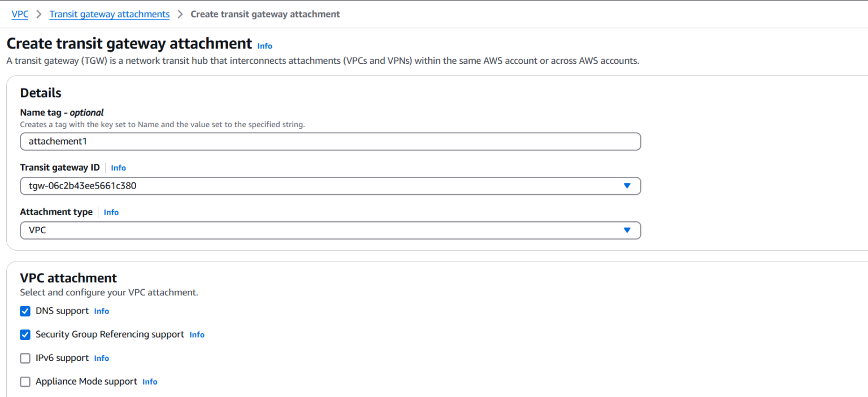Click the Info icon for Transit gateway ID
Viewport: 868px width, 397px height.
click(x=118, y=168)
